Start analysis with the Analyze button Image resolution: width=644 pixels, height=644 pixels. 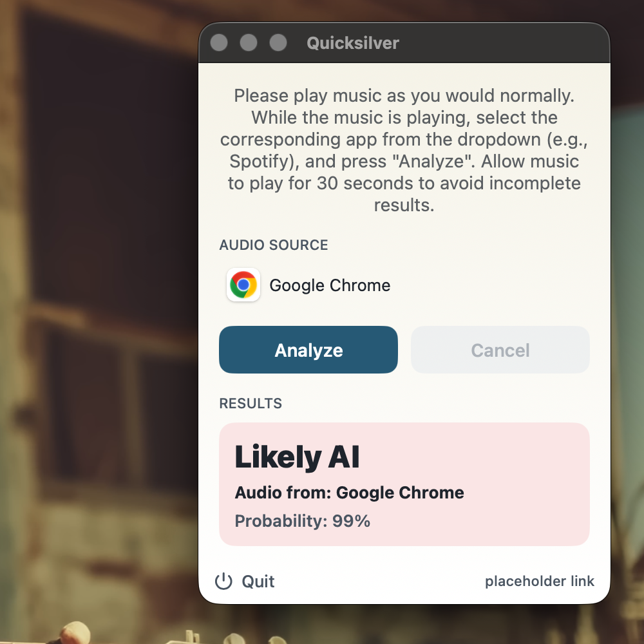pos(308,350)
